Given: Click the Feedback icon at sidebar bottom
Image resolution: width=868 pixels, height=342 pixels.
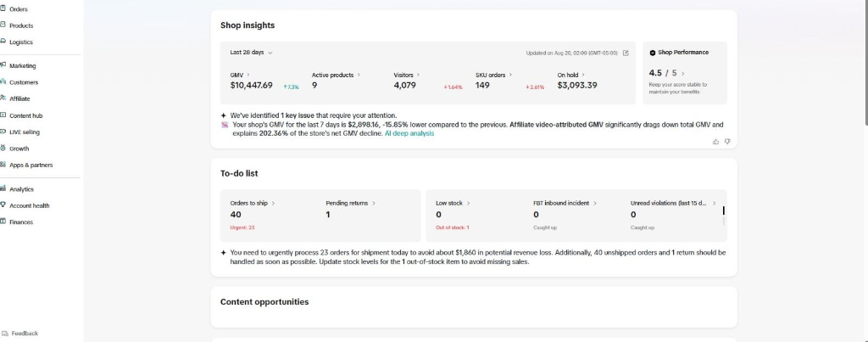Looking at the screenshot, I should 5,334.
